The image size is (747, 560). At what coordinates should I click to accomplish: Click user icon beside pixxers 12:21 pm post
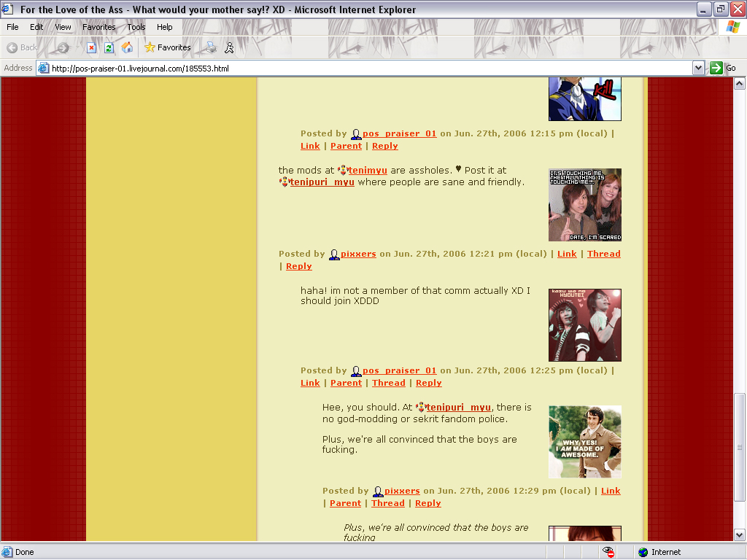[334, 254]
